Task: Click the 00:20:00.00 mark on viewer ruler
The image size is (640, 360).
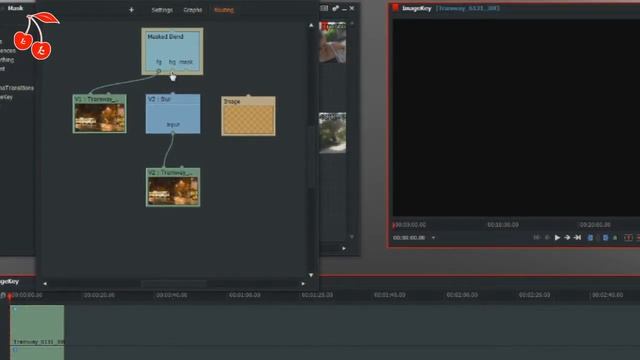Action: [x=595, y=225]
